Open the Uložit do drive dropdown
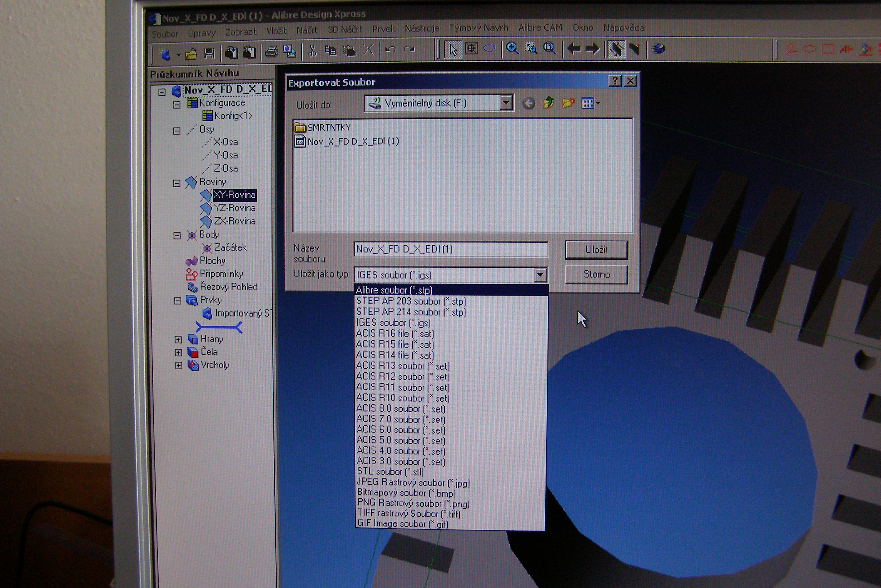Screen dimensions: 881x588 pos(506,102)
